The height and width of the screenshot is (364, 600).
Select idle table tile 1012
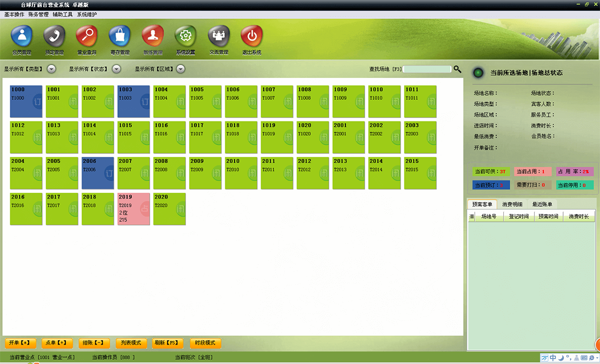[x=26, y=137]
